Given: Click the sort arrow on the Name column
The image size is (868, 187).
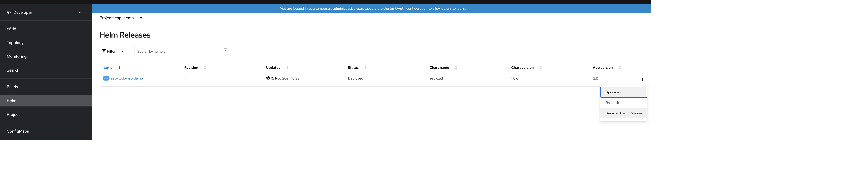Looking at the screenshot, I should tap(119, 67).
